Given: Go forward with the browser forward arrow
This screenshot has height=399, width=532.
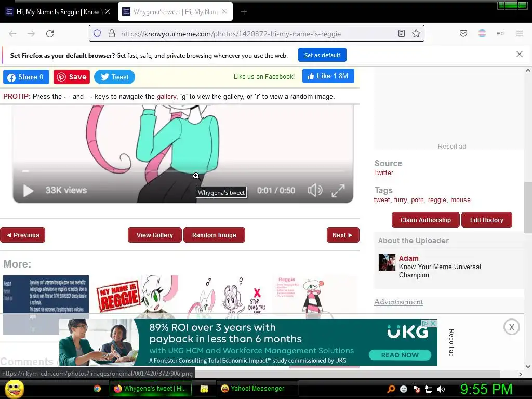Looking at the screenshot, I should coord(31,34).
